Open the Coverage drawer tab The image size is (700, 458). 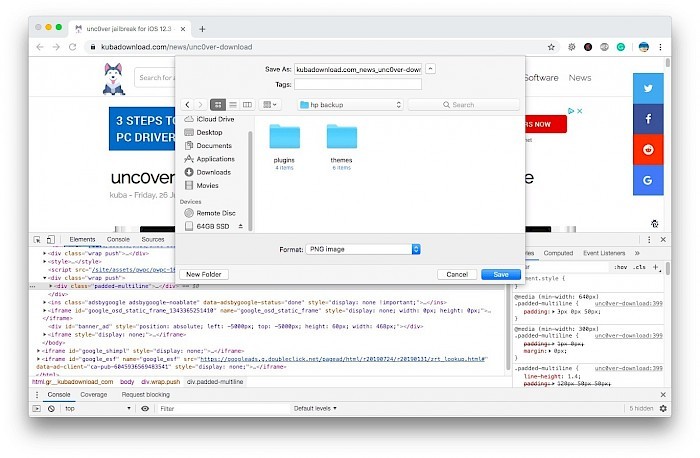(x=94, y=395)
